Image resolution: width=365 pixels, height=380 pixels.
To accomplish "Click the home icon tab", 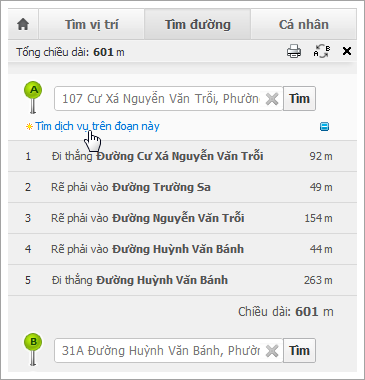I will (23, 25).
